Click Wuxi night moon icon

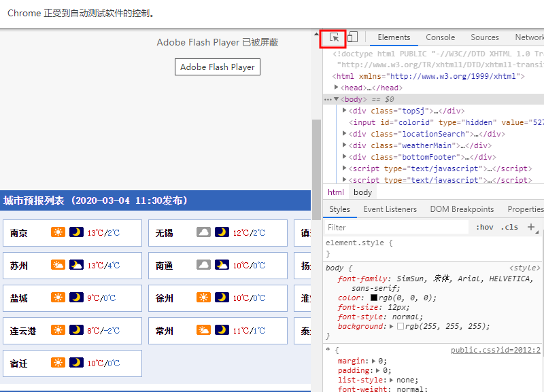tap(222, 232)
